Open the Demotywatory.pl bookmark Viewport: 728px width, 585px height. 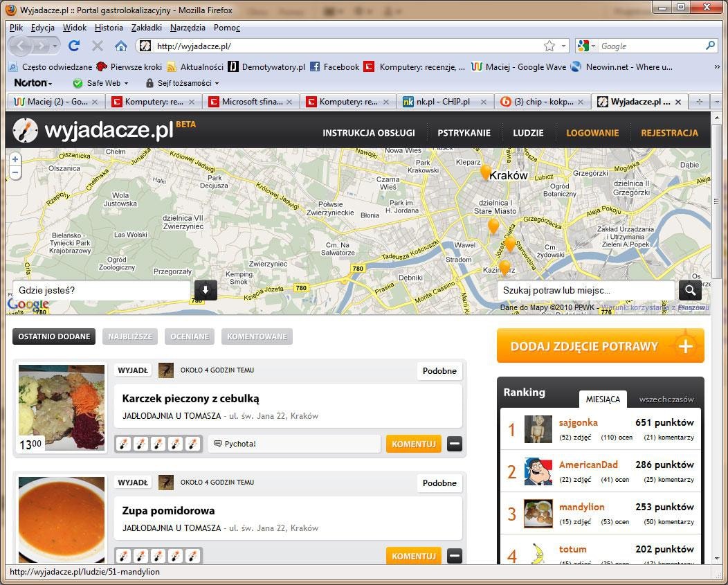click(x=266, y=67)
